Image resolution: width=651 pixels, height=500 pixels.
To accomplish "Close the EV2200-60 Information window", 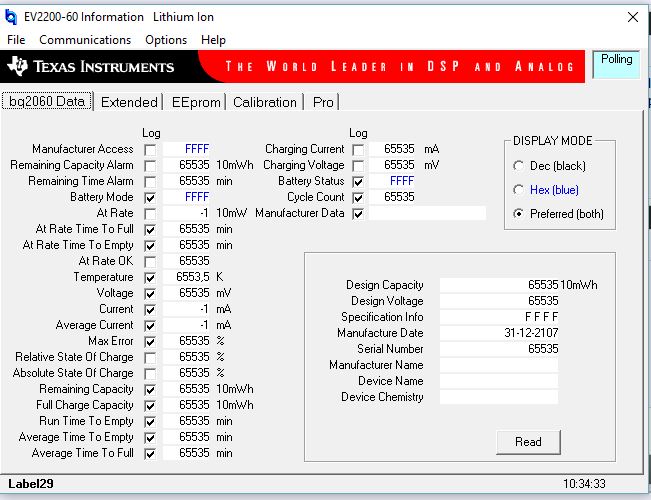I will tap(631, 17).
